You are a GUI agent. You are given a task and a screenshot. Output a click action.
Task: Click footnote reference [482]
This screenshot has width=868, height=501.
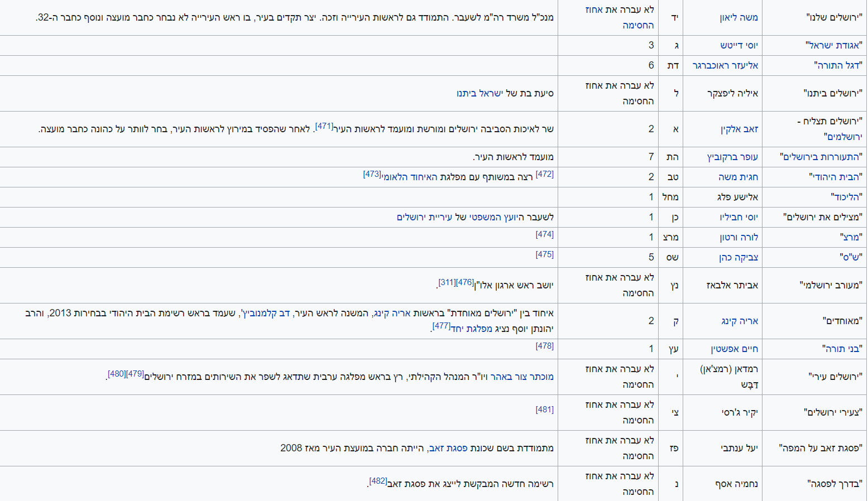click(x=378, y=481)
